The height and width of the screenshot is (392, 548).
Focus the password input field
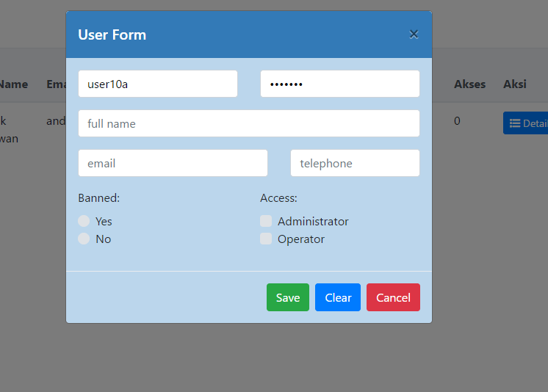click(x=340, y=84)
